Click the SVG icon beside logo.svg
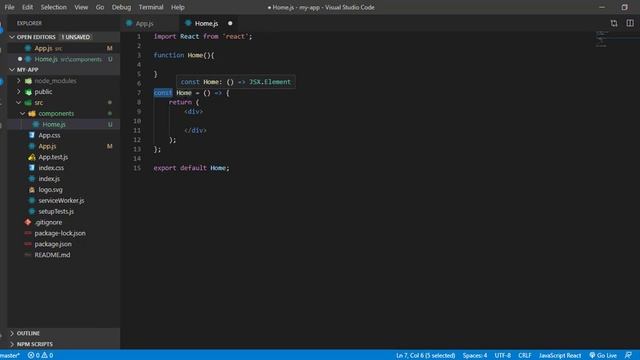 coord(32,190)
